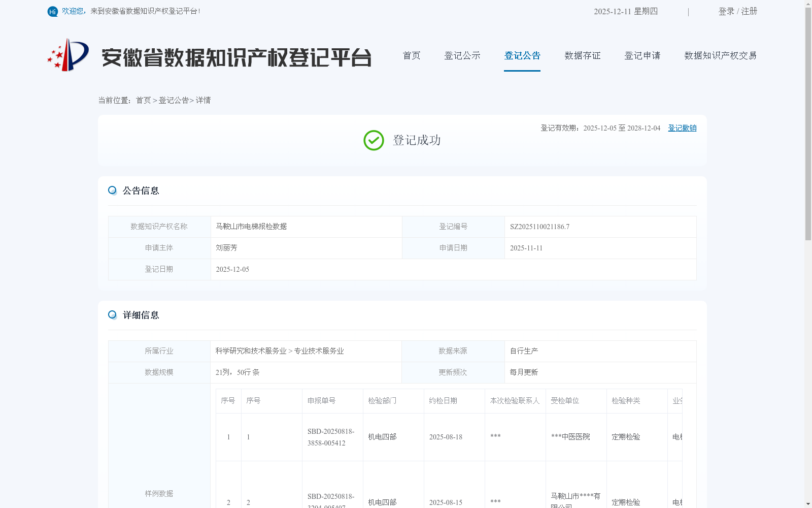The height and width of the screenshot is (508, 812).
Task: Click the 登记撤销 link
Action: 682,128
